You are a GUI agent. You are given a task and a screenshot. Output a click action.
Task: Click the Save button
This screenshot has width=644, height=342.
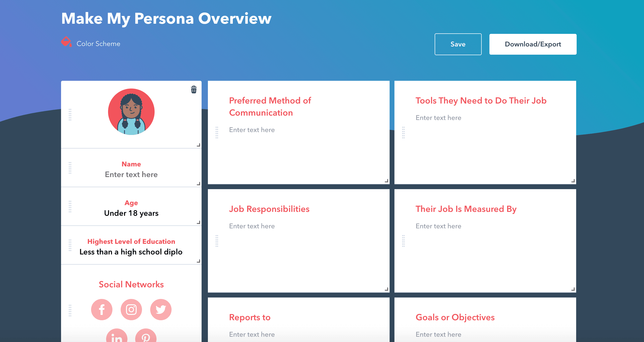[458, 44]
